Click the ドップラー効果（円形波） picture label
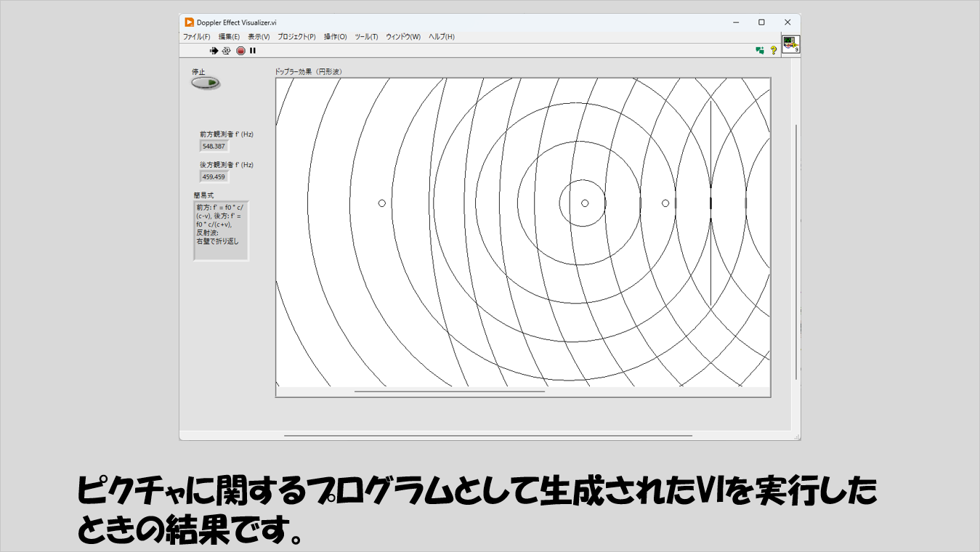Screen dimensions: 980x552 308,72
